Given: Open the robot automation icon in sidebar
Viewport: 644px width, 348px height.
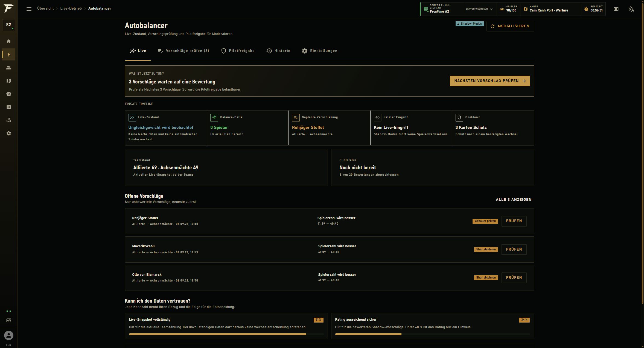Looking at the screenshot, I should click(x=9, y=94).
